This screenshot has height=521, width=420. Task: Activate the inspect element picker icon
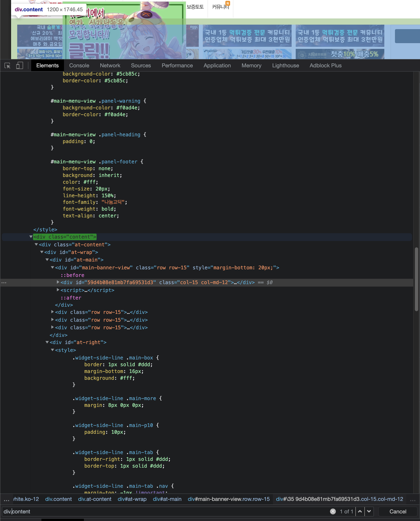8,66
